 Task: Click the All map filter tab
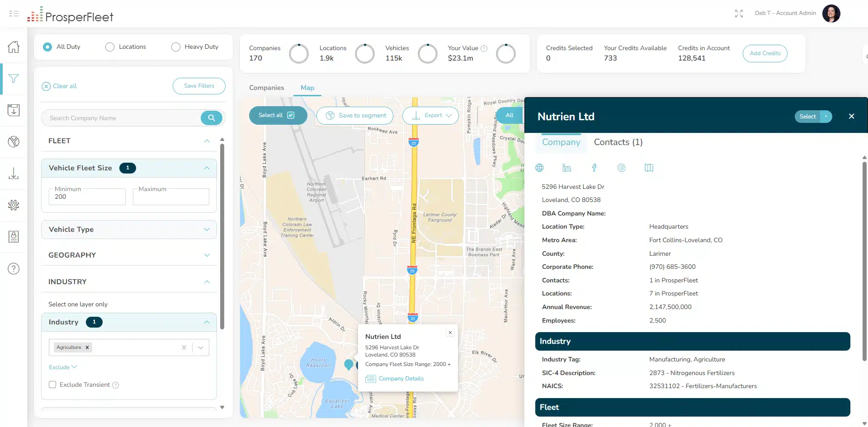click(x=509, y=115)
